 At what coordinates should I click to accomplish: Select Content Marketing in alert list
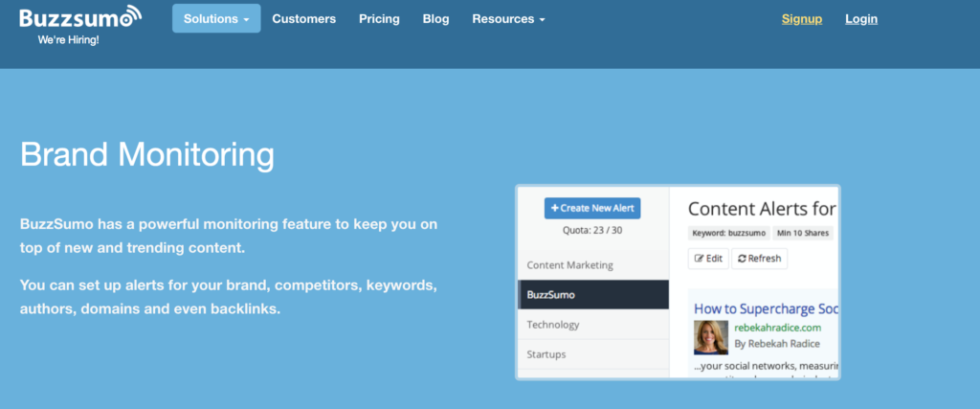click(x=593, y=264)
